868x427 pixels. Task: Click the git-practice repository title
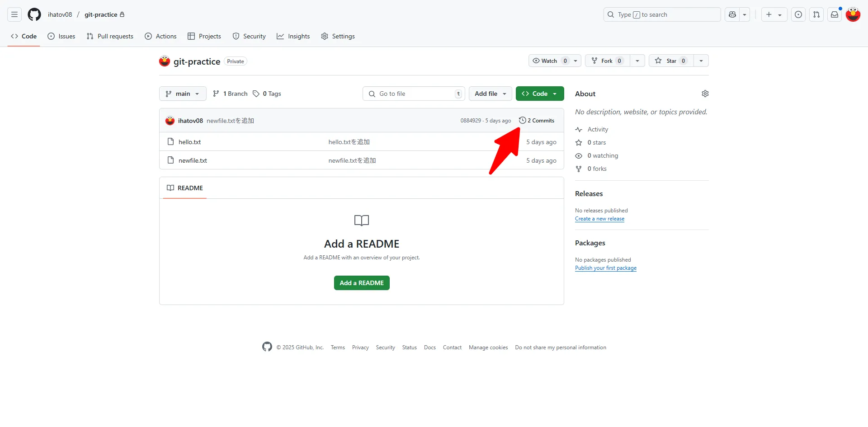point(197,61)
